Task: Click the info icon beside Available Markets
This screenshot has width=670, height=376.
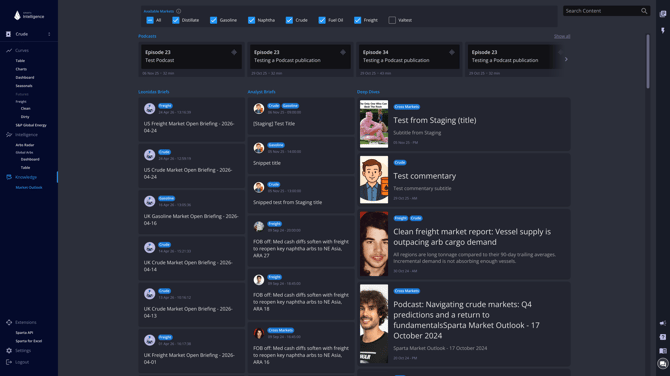Action: click(179, 11)
